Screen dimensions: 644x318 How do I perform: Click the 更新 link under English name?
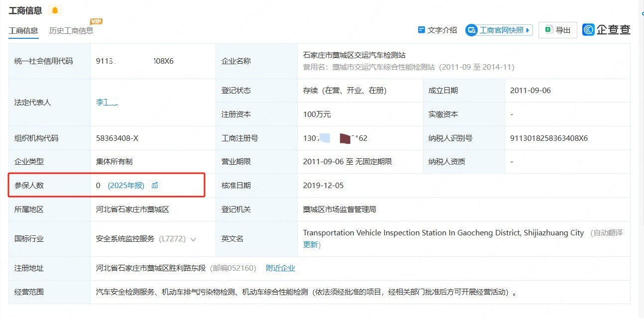coord(310,244)
